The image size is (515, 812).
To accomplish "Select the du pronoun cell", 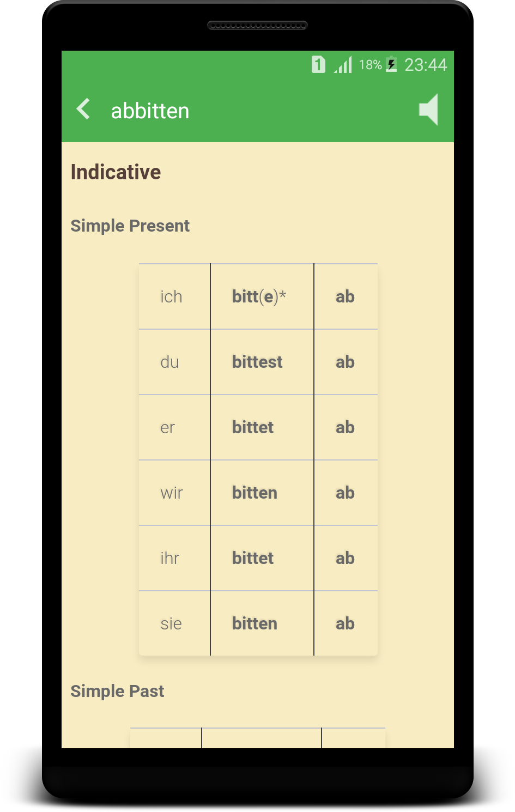I will 169,362.
